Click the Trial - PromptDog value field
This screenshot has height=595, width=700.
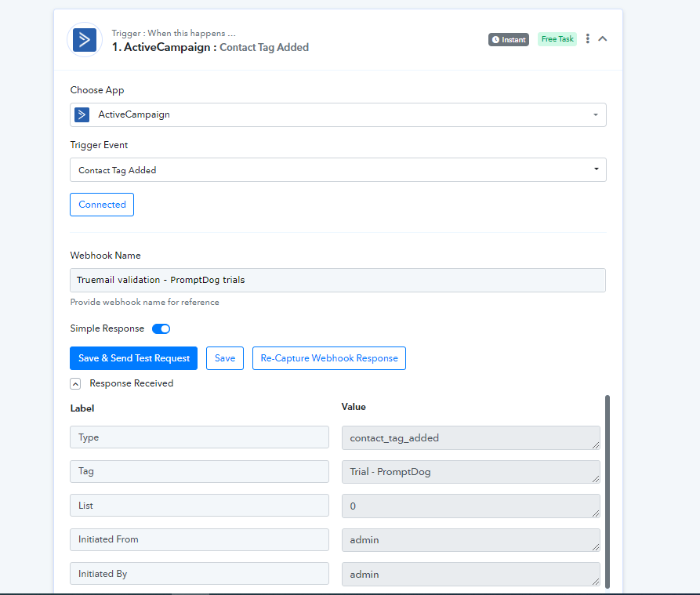pyautogui.click(x=471, y=472)
